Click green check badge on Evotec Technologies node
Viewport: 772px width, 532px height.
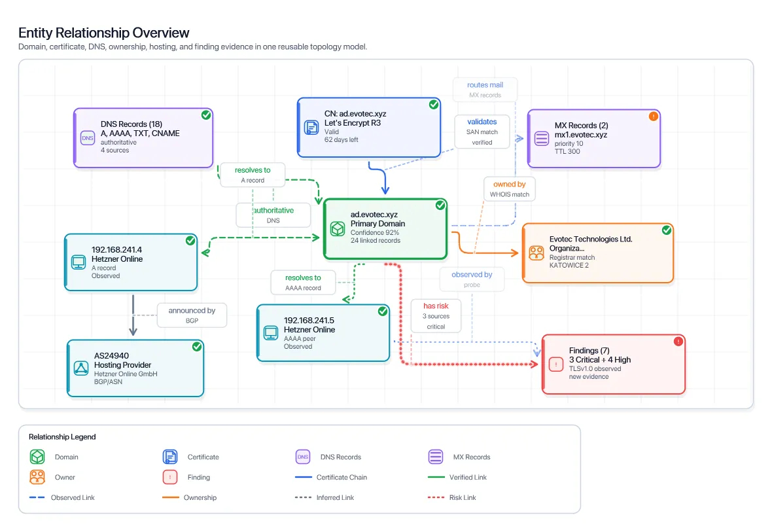pos(667,230)
